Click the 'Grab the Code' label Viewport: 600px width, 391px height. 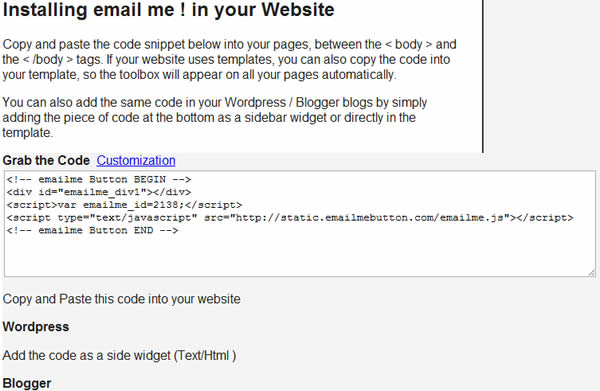click(x=46, y=160)
